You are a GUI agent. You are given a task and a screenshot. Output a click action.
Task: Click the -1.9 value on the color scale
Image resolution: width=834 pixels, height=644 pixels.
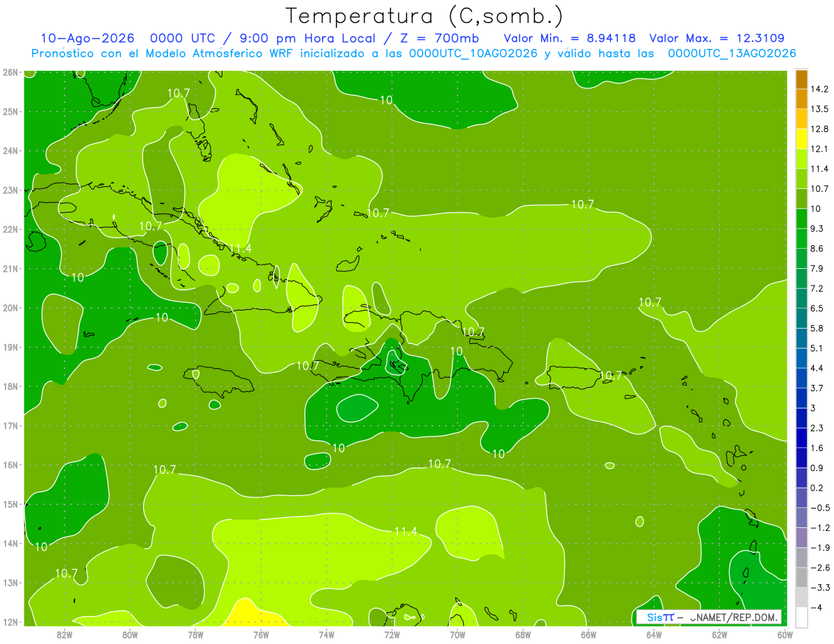click(x=820, y=547)
